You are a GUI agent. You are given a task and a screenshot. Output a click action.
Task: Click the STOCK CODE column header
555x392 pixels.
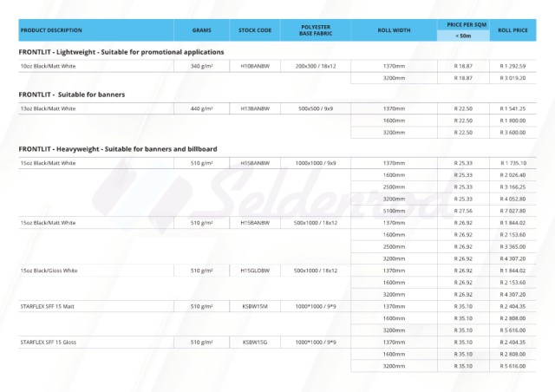click(255, 30)
